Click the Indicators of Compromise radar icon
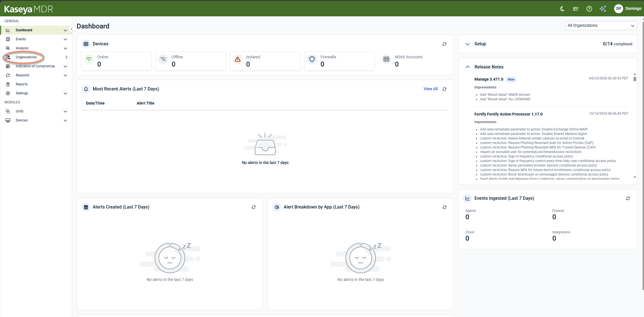Screen dimensions: 644x317 click(x=8, y=66)
